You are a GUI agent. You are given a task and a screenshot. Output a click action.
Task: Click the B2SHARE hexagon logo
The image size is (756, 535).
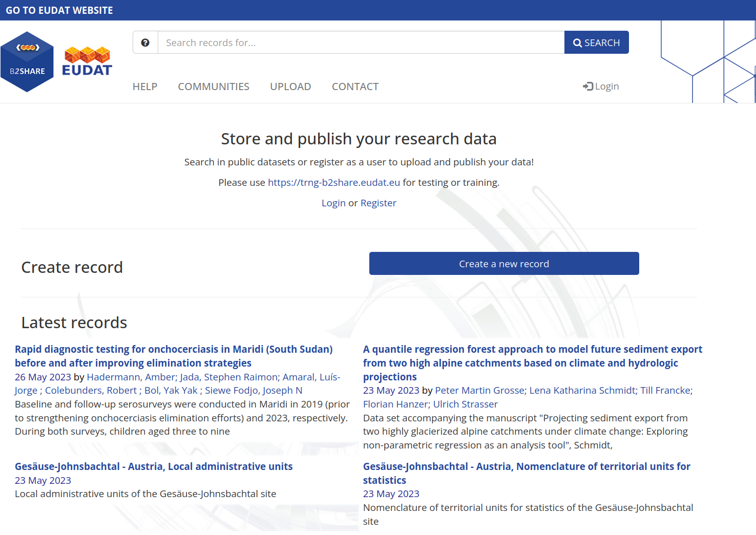[27, 62]
